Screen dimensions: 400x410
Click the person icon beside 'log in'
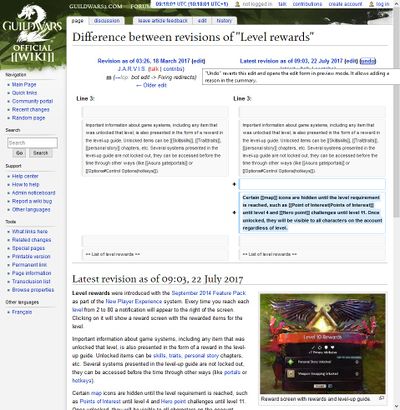pyautogui.click(x=371, y=4)
